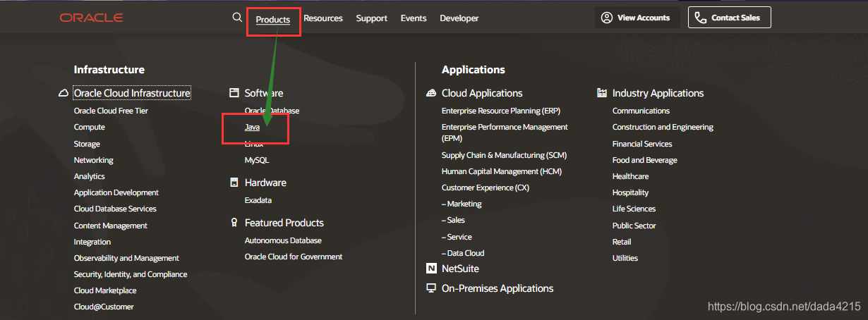This screenshot has height=320, width=868.
Task: Select the Storage link
Action: pyautogui.click(x=87, y=144)
